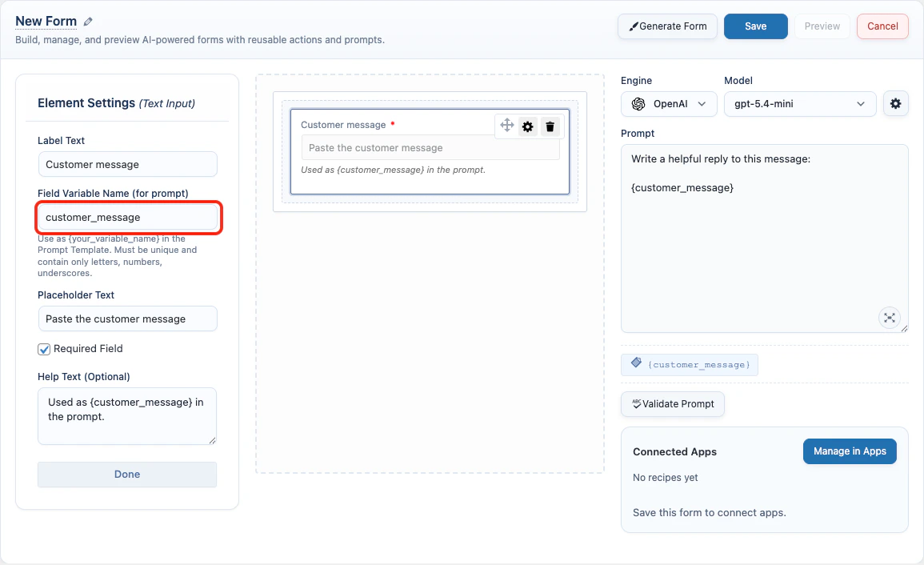Click the Preview button
The height and width of the screenshot is (565, 924).
(822, 26)
